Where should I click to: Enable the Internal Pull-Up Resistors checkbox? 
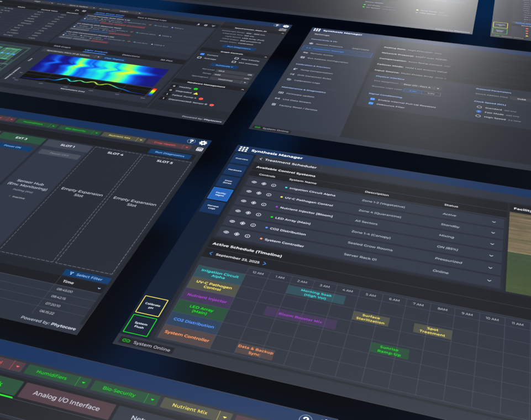point(372,99)
